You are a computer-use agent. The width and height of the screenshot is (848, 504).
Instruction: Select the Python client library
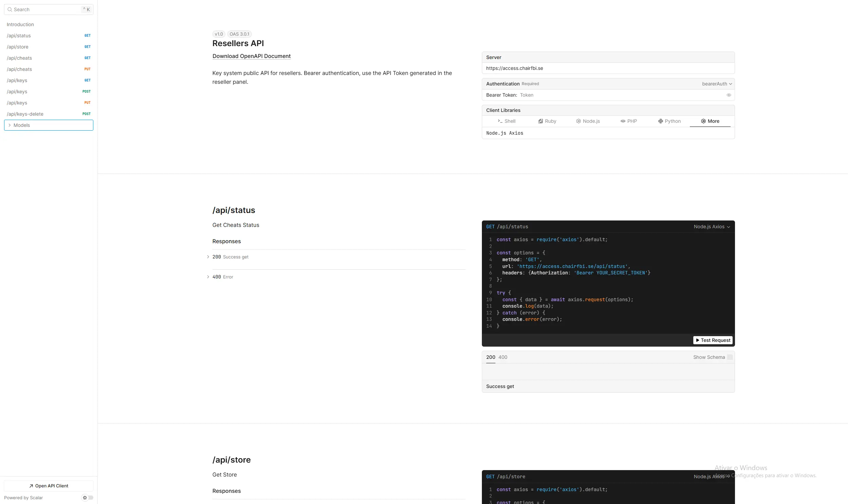pyautogui.click(x=669, y=121)
